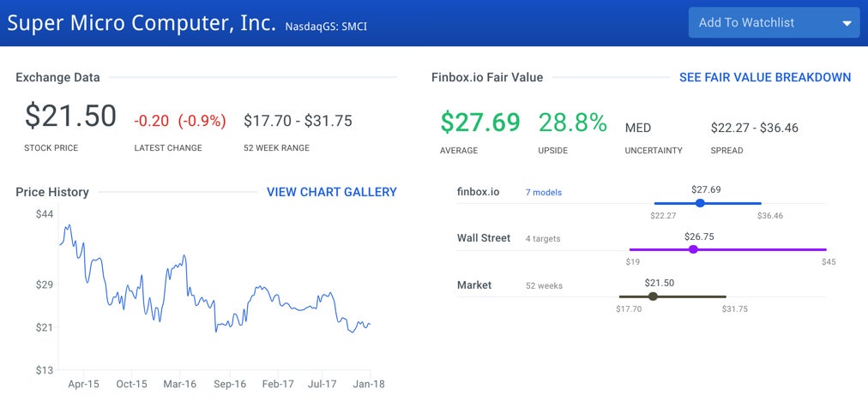
Task: Click the Super Micro Computer, Inc. title
Action: point(142,22)
